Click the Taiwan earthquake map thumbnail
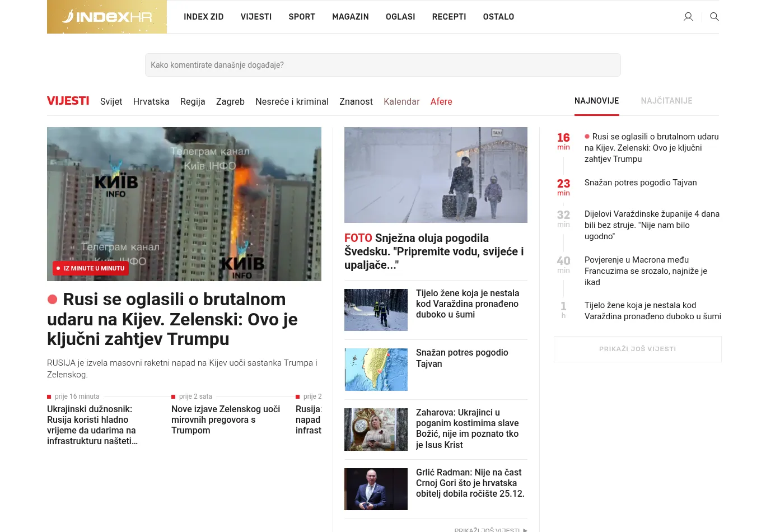The width and height of the screenshot is (766, 532). pyautogui.click(x=376, y=370)
